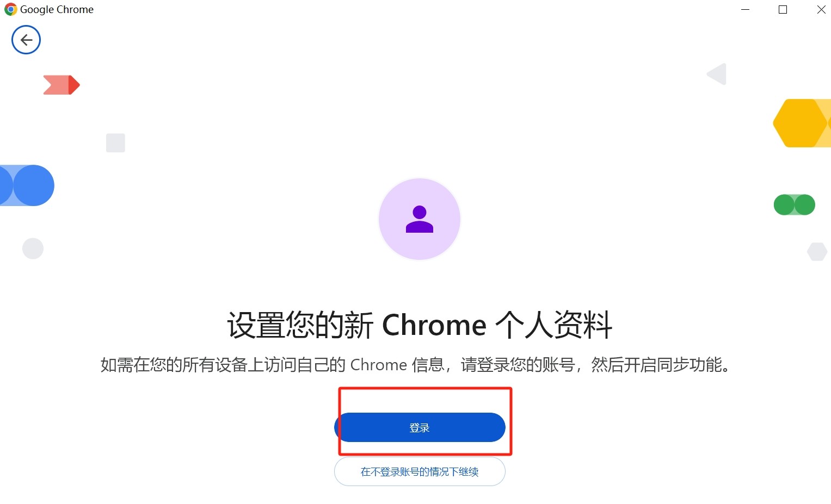Minimize the Google Chrome window
The height and width of the screenshot is (504, 831).
tap(746, 9)
